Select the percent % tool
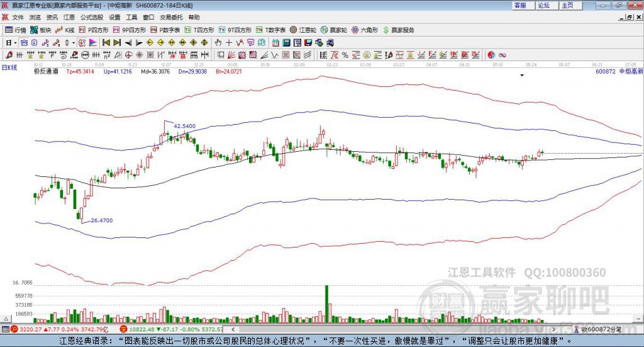Viewport: 644px width, 347px height. click(x=345, y=55)
